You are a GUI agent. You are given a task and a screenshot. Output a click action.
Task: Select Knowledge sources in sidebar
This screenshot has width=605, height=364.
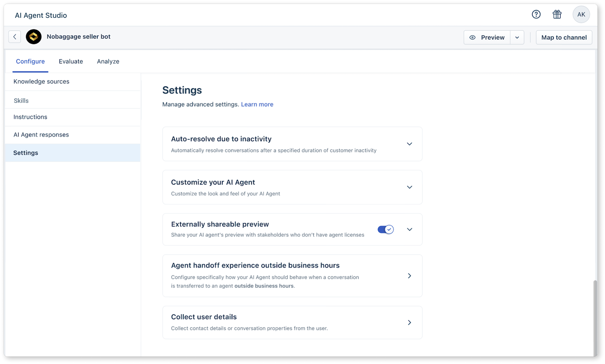(41, 81)
